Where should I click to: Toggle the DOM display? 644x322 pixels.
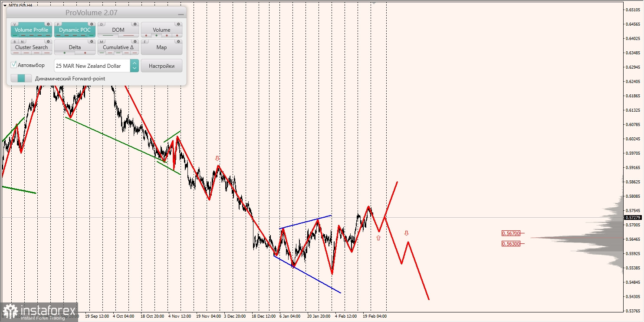[118, 30]
